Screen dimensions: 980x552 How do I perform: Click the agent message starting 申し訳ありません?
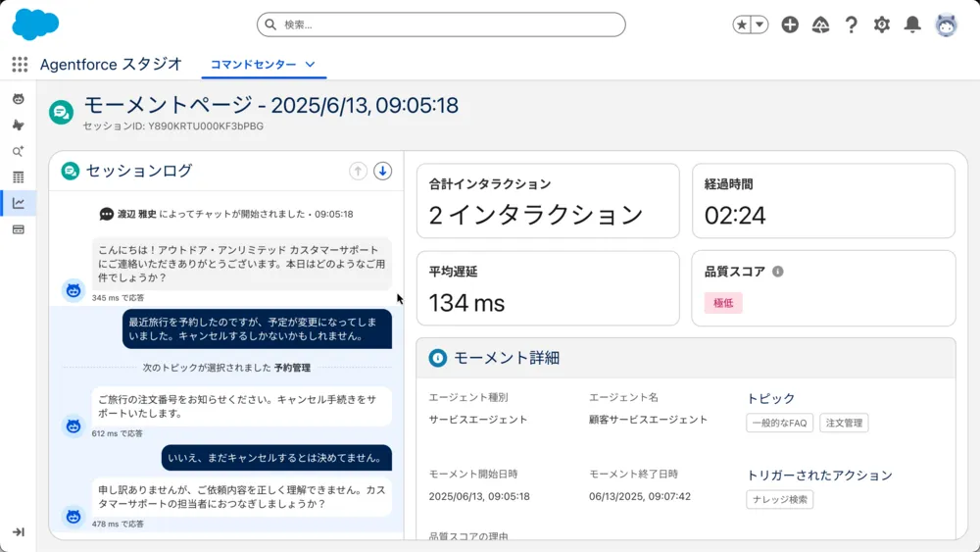[x=242, y=497]
